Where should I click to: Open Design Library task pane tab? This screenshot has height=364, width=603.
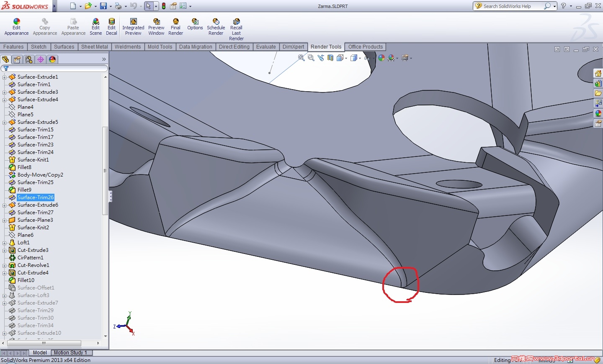click(598, 83)
